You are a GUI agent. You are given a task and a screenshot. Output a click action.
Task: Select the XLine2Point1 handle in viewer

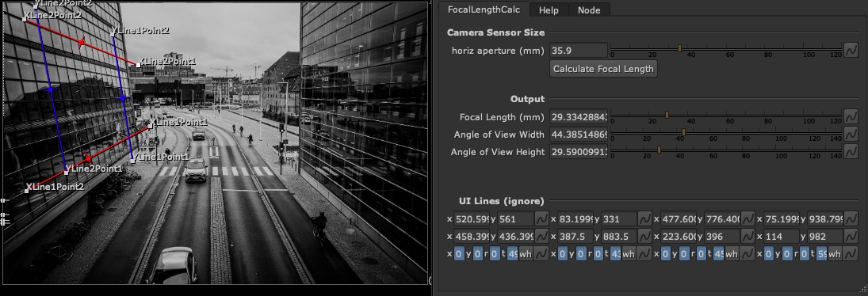[139, 65]
